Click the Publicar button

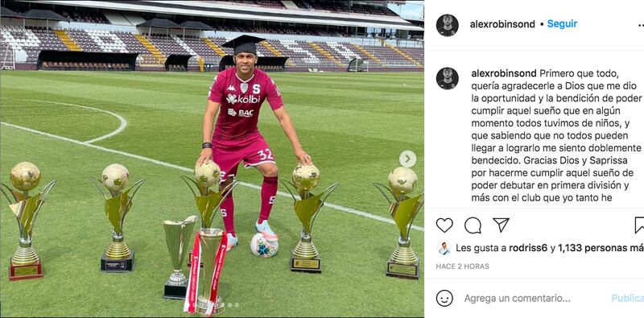click(x=628, y=299)
